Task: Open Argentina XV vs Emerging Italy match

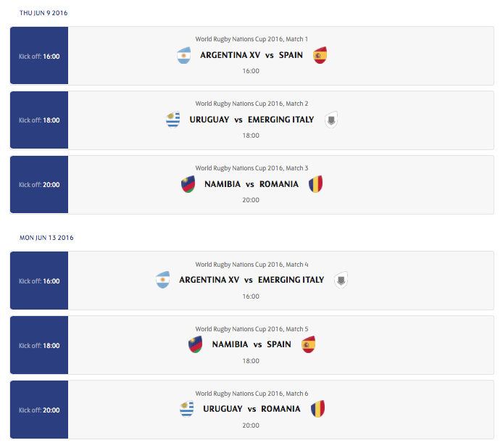Action: coord(251,280)
